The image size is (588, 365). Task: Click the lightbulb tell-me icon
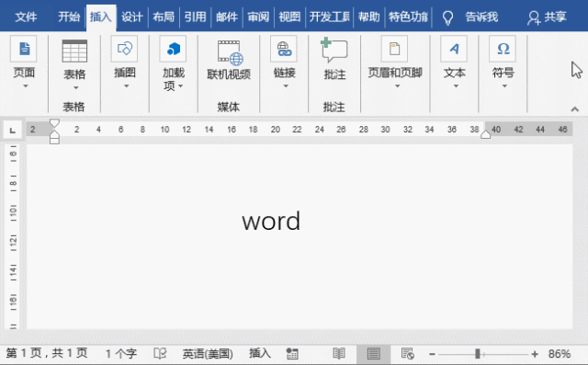coord(447,17)
